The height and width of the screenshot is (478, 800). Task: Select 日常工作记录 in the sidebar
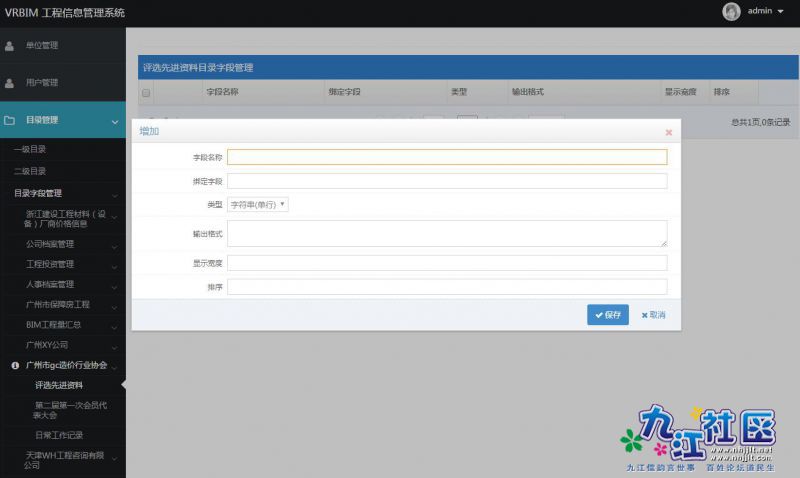coord(59,435)
